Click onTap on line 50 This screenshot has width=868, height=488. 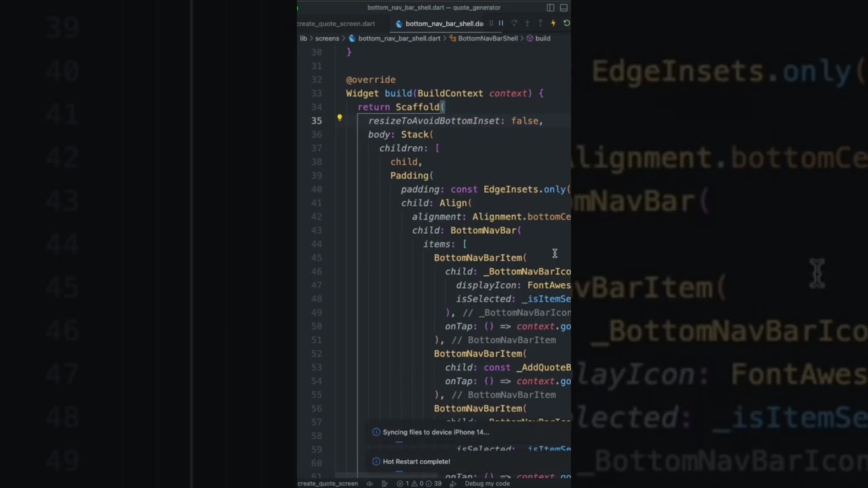pos(458,326)
